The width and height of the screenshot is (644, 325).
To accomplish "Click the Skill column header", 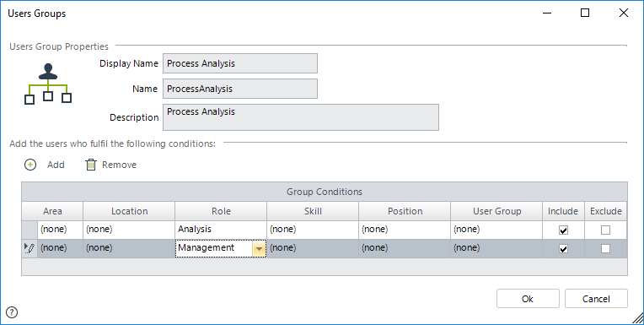I will tap(313, 211).
